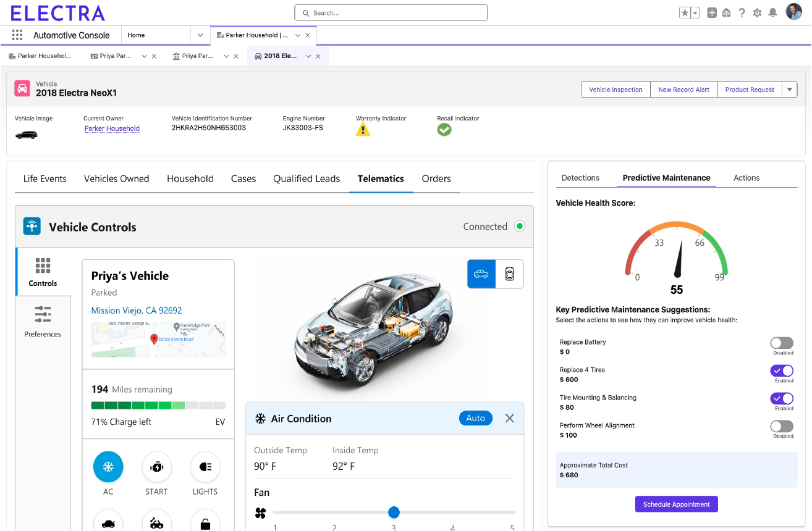Click the favorites star icon
The image size is (812, 531).
(685, 12)
